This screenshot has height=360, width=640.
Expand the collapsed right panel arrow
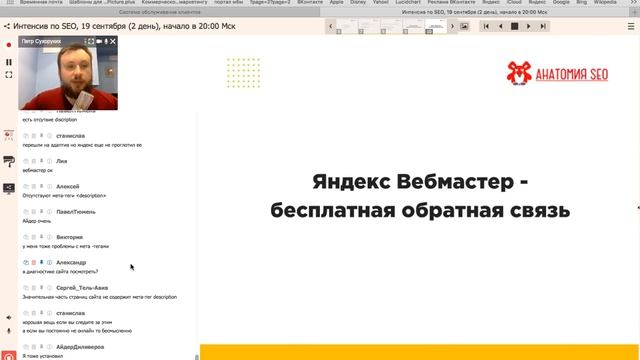638,208
